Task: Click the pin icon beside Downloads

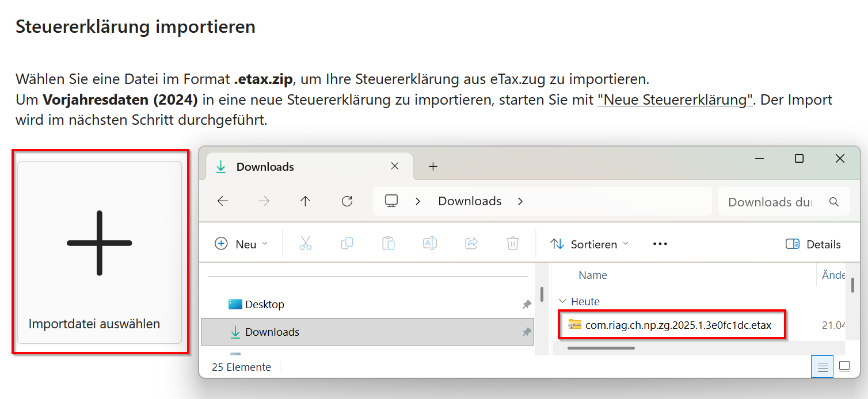Action: pyautogui.click(x=527, y=332)
